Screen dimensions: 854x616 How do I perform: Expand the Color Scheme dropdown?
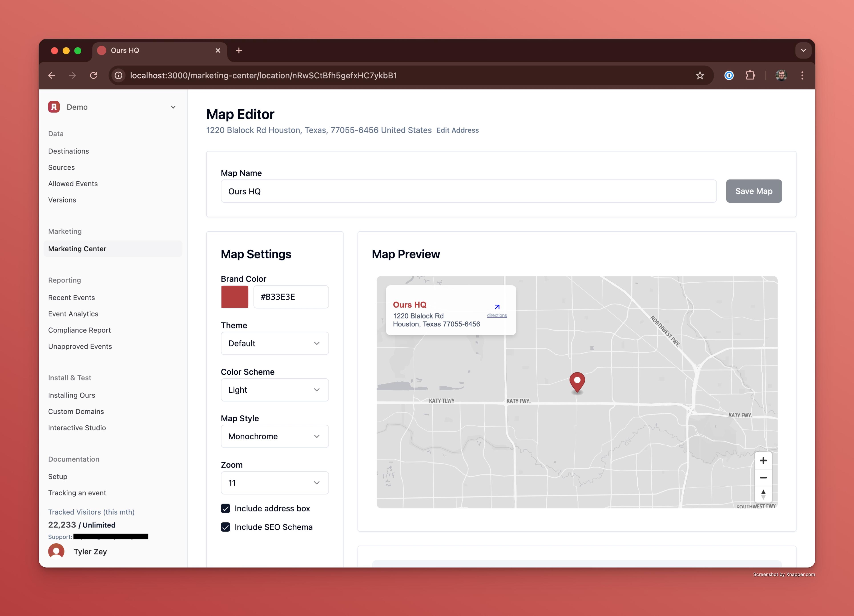click(274, 390)
